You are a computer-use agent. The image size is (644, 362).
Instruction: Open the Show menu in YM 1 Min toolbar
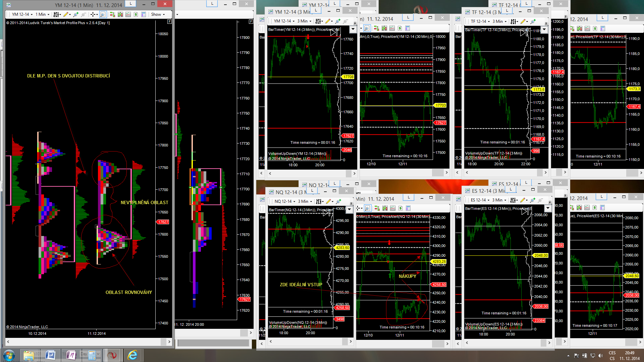coord(158,14)
